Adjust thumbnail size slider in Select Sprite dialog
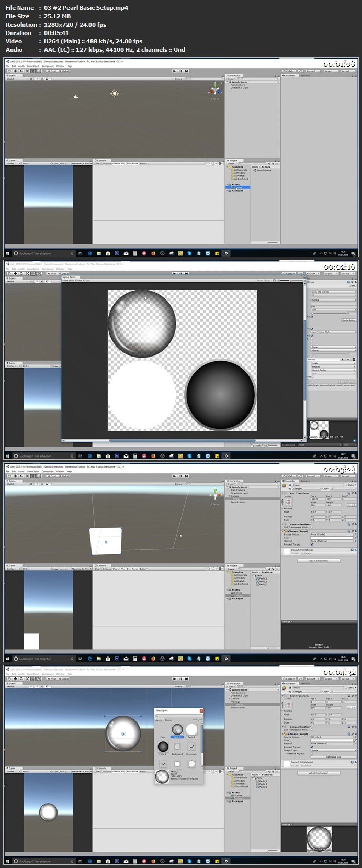Image resolution: width=362 pixels, height=868 pixels. [197, 720]
